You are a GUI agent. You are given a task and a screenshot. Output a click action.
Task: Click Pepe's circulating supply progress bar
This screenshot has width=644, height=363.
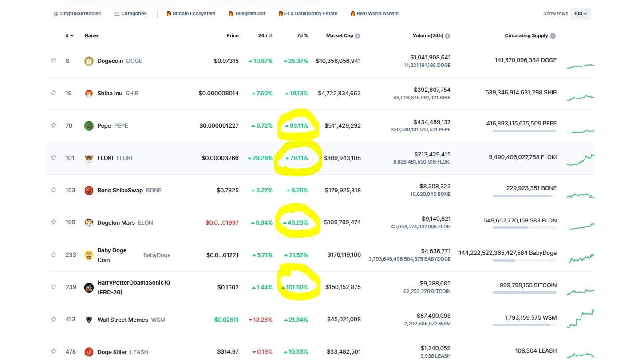tap(525, 132)
